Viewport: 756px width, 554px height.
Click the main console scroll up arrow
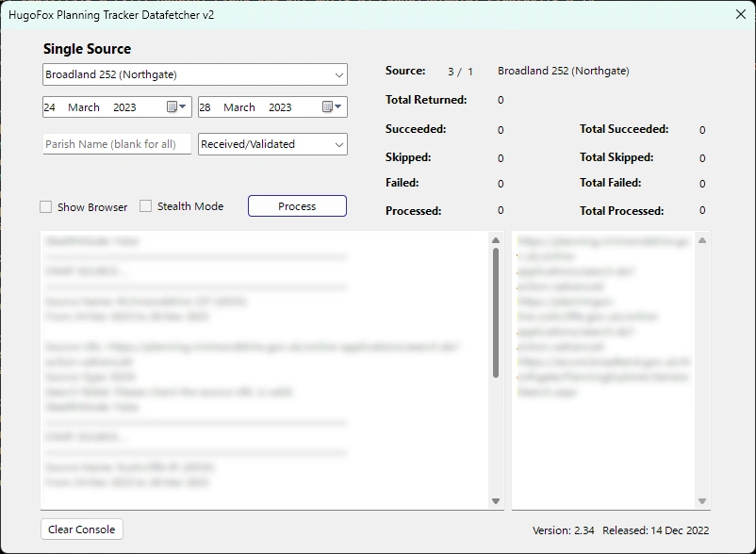pyautogui.click(x=496, y=240)
